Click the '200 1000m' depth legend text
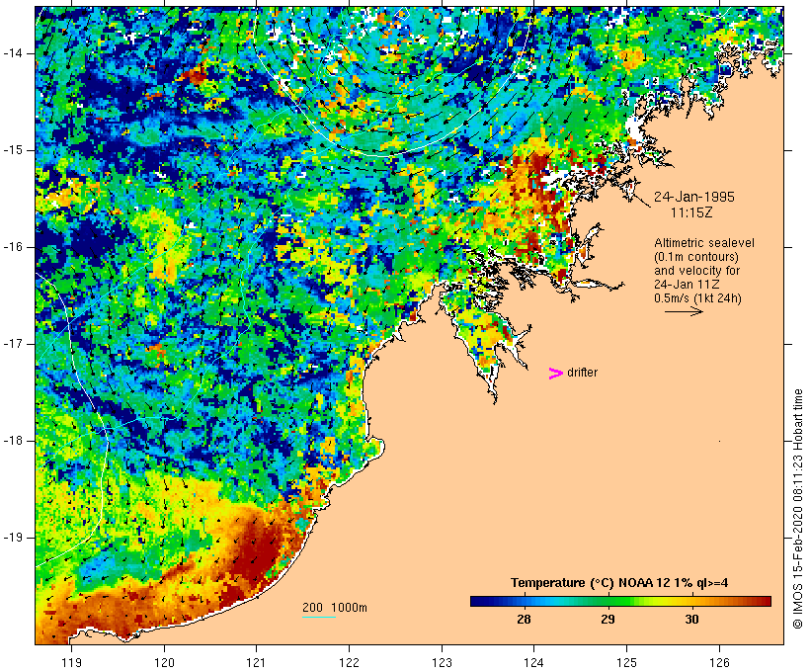Image resolution: width=810 pixels, height=672 pixels. pos(335,608)
